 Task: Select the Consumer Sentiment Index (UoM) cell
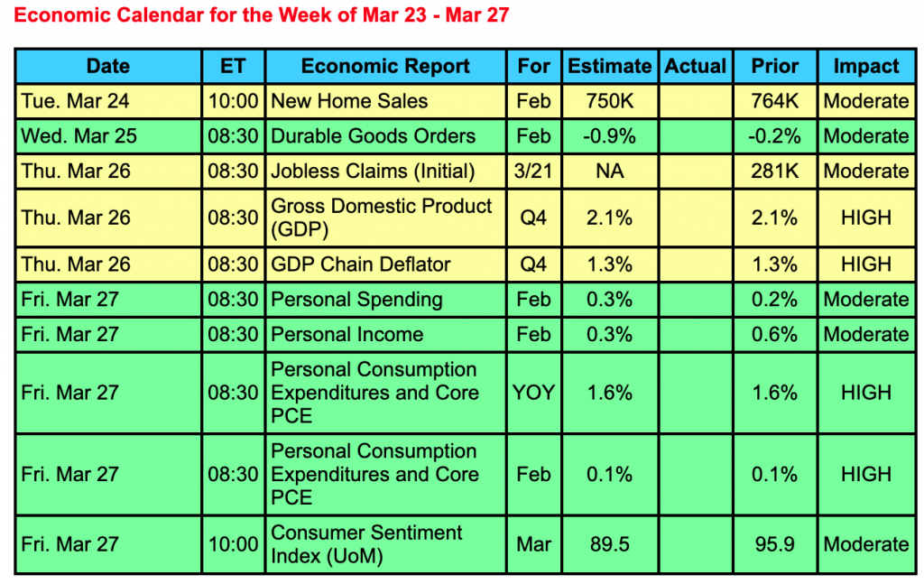tap(366, 544)
